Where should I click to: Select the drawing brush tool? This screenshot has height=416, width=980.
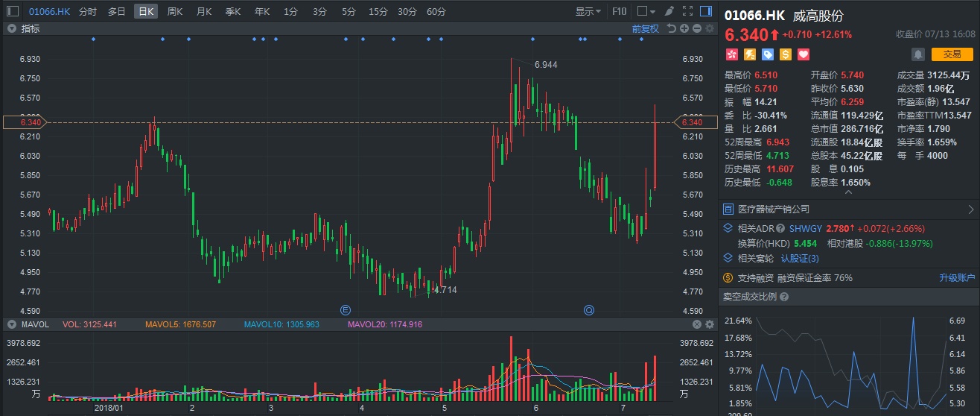[671, 11]
